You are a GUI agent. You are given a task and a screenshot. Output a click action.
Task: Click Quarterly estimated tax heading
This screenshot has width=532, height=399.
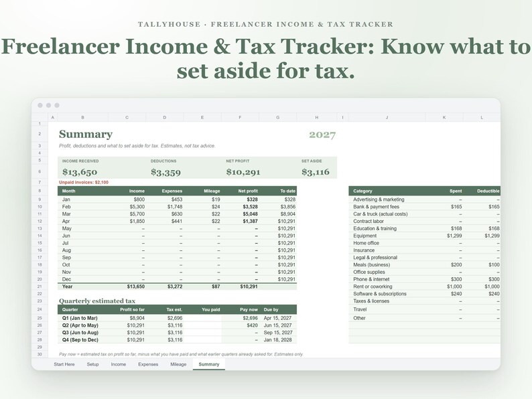point(97,301)
